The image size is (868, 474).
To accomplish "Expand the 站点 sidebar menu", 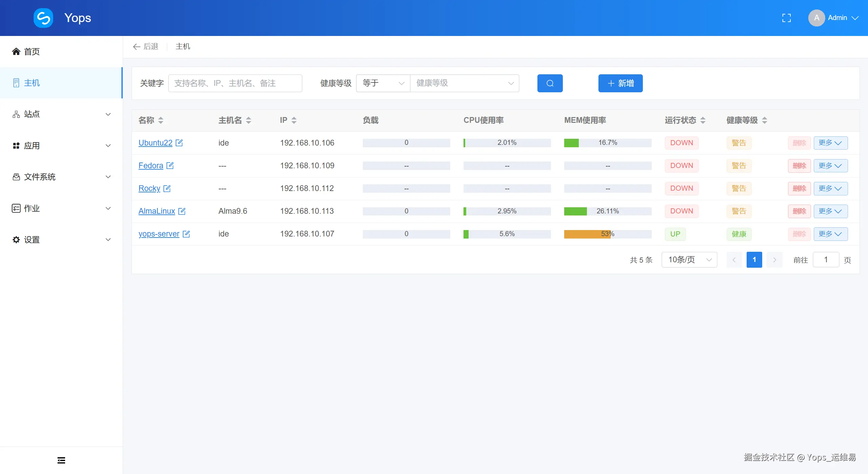I will click(x=61, y=114).
